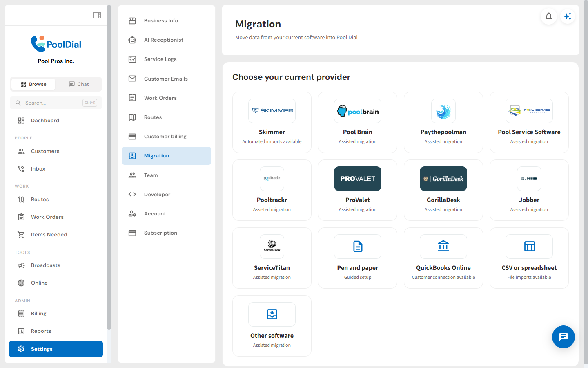Image resolution: width=588 pixels, height=368 pixels.
Task: Go to Dashboard
Action: coord(56,121)
